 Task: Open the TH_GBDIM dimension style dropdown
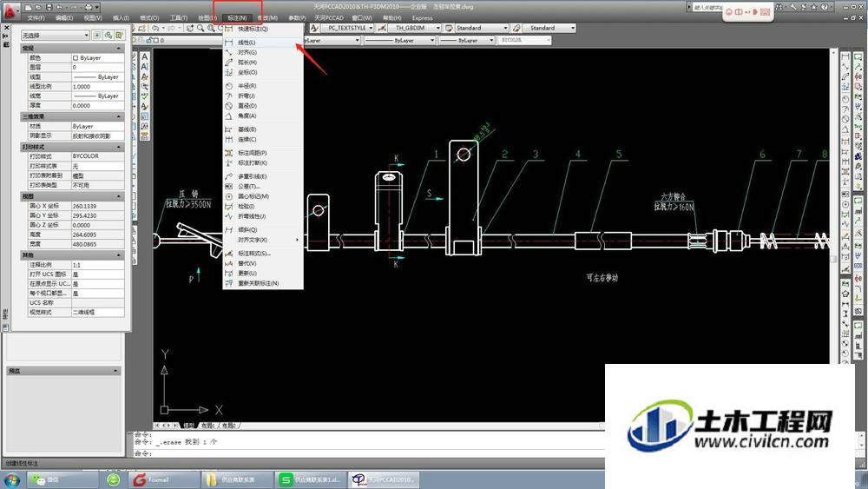click(415, 28)
